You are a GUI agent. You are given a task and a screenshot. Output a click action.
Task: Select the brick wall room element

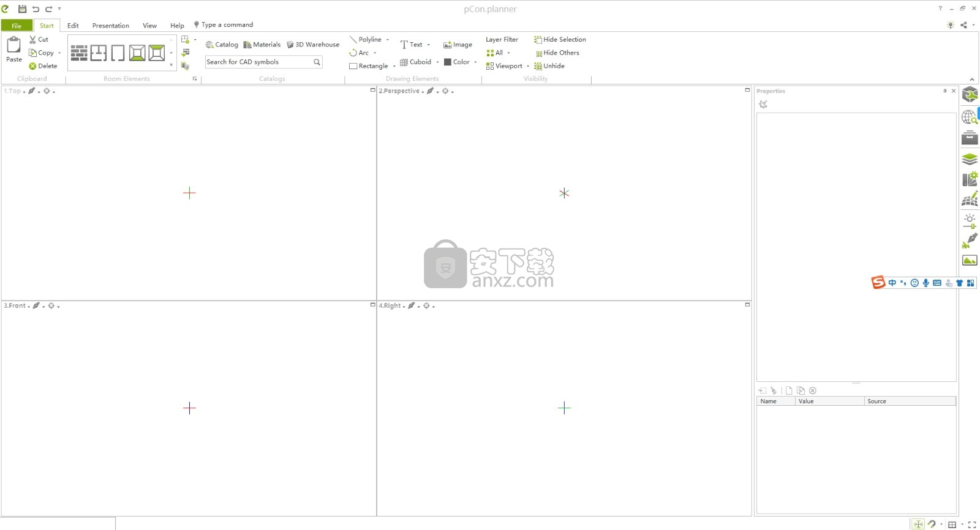79,53
